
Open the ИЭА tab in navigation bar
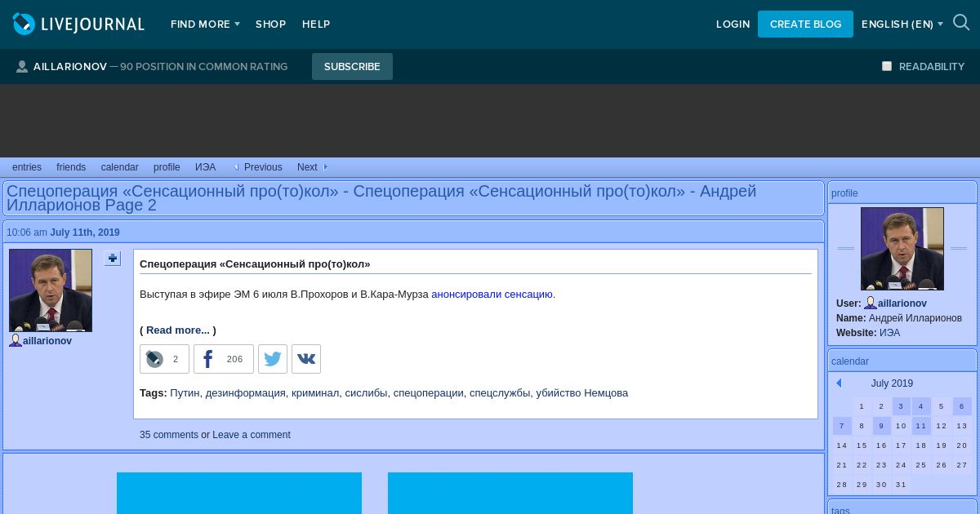205,167
